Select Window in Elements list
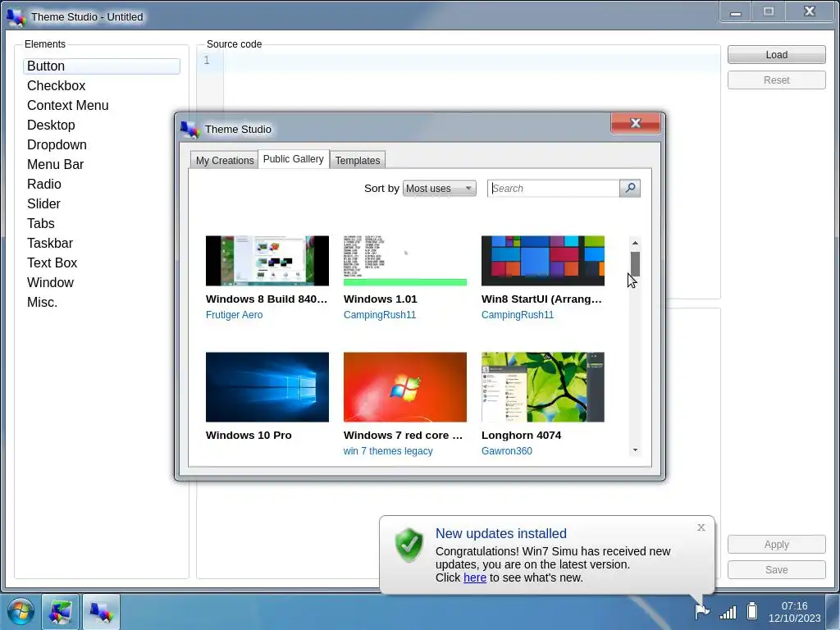The image size is (840, 630). (101, 283)
